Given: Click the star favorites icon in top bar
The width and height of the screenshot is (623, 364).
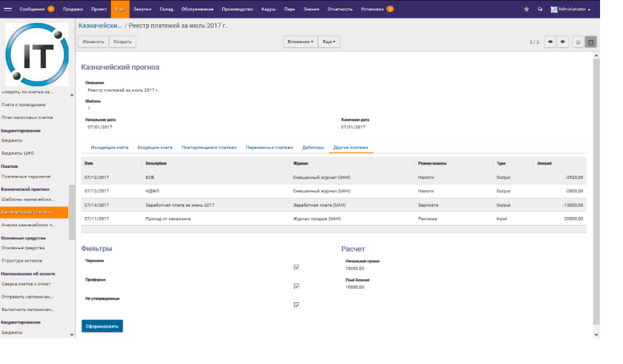Looking at the screenshot, I should tap(527, 9).
